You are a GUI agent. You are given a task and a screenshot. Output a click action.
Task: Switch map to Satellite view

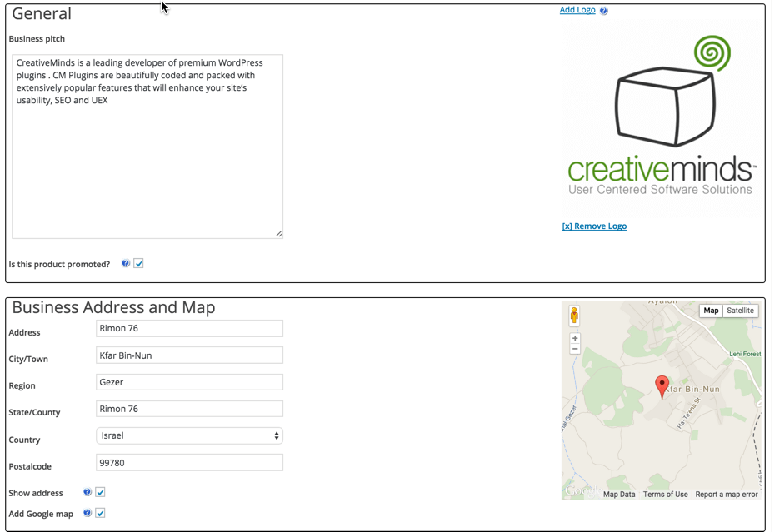[740, 311]
